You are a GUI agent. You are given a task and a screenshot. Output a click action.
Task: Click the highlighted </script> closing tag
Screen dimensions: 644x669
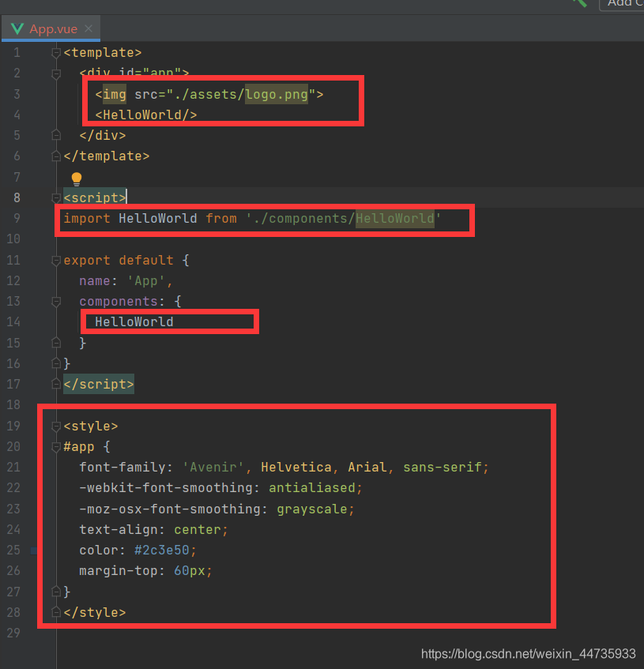pyautogui.click(x=99, y=385)
